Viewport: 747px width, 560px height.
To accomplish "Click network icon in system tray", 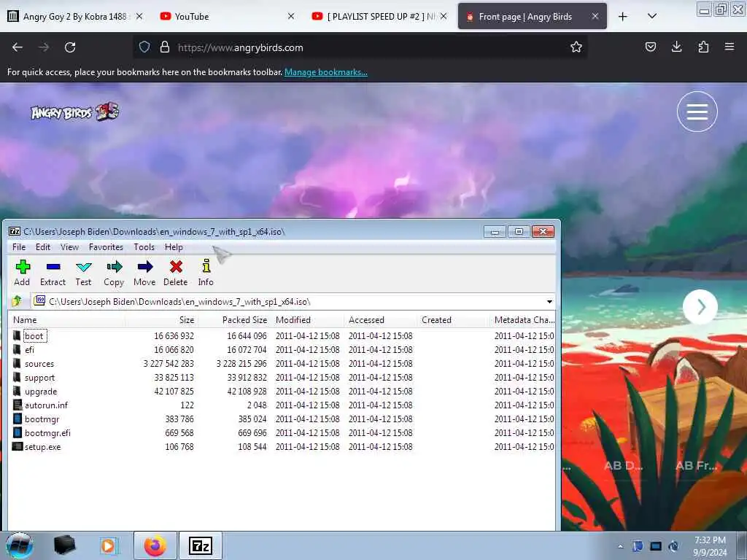I will [656, 546].
